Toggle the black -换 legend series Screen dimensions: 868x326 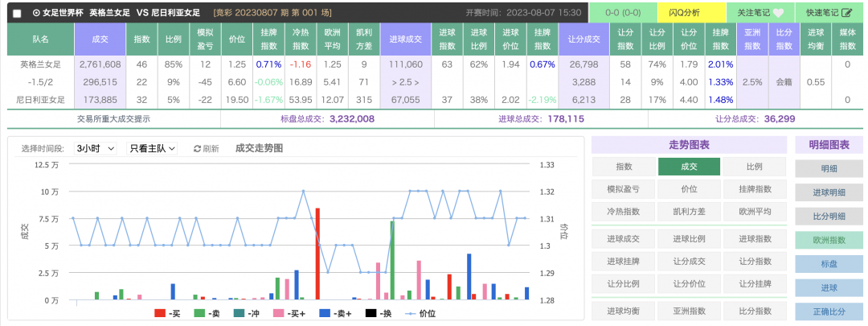(379, 314)
